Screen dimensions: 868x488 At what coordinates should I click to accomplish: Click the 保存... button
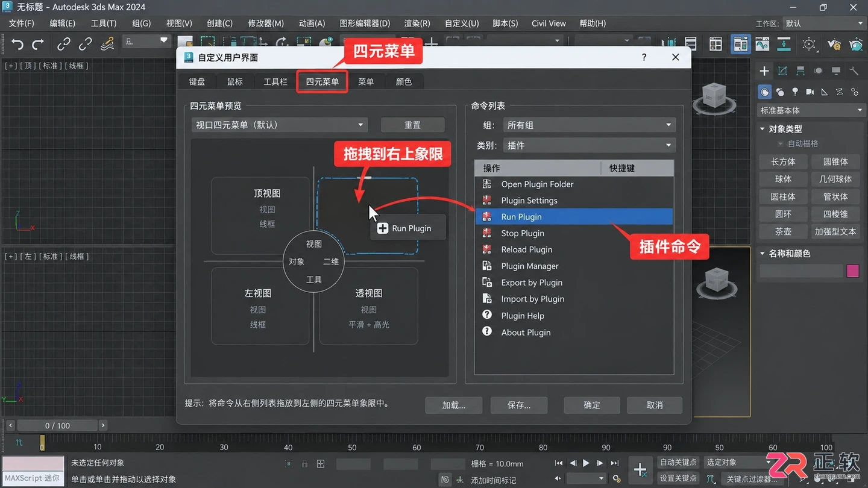tap(519, 405)
